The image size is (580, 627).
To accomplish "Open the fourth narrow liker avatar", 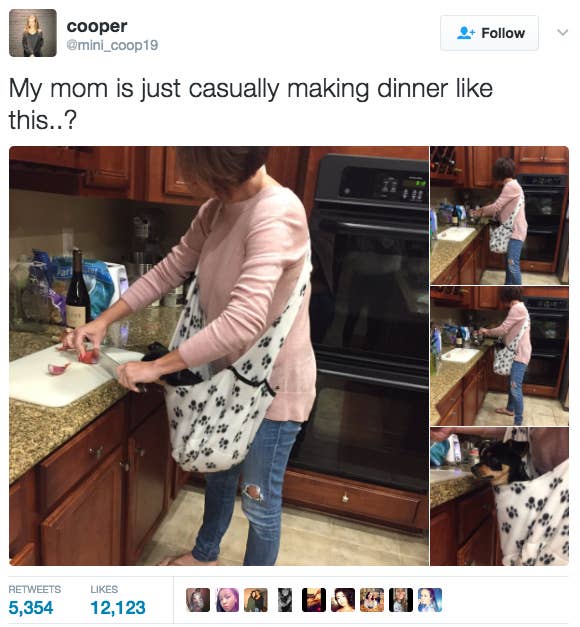I will 285,600.
